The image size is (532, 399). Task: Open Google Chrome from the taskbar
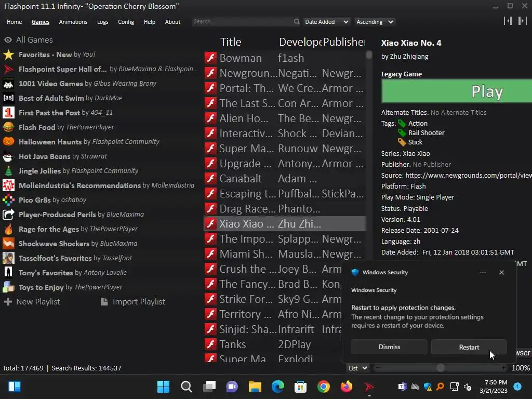323,387
